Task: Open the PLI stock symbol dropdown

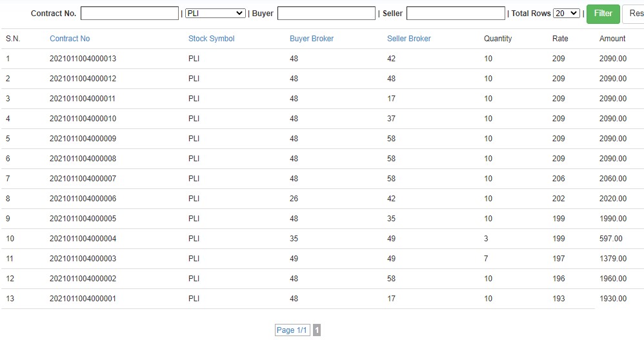Action: point(215,14)
